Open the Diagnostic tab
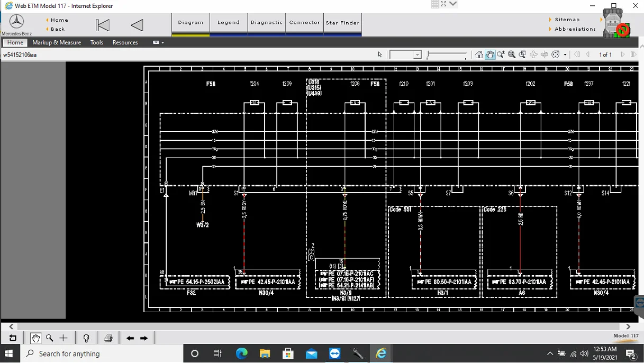Viewport: 644px width, 363px height. [x=267, y=23]
